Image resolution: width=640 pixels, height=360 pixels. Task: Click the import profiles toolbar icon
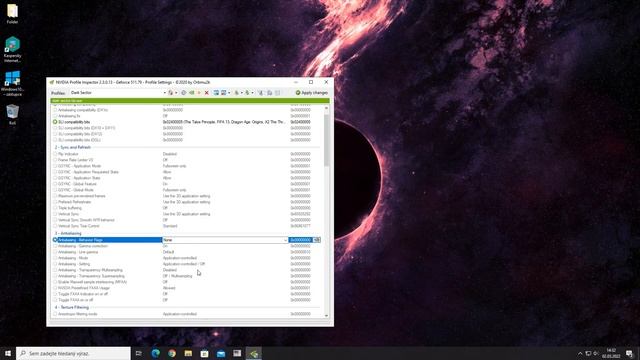247,93
